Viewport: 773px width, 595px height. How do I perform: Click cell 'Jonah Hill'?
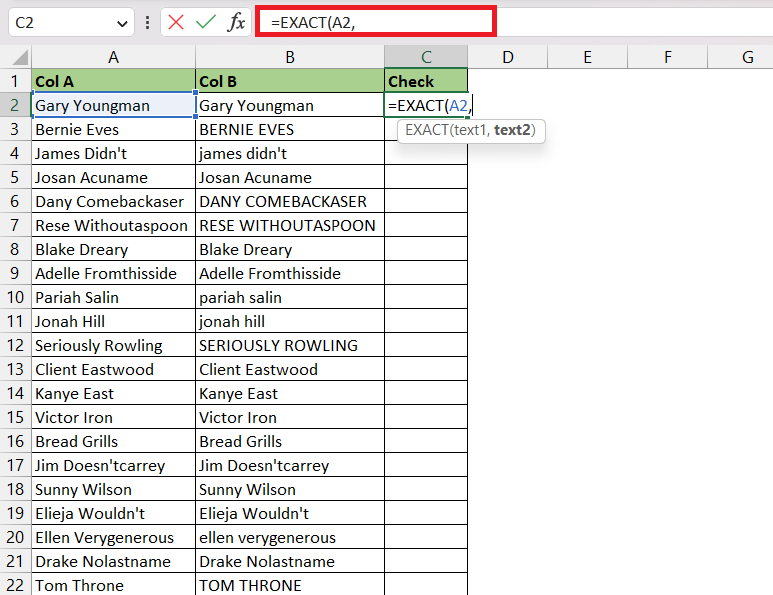(x=113, y=321)
